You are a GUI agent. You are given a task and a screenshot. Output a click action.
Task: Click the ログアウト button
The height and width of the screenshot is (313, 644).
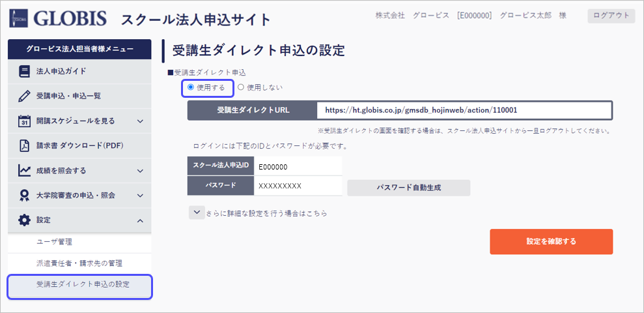coord(611,16)
